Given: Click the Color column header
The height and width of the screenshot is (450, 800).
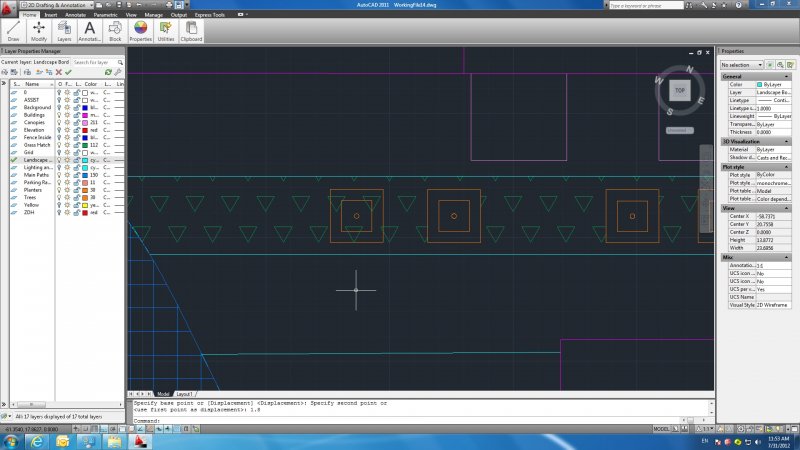Looking at the screenshot, I should tap(91, 84).
